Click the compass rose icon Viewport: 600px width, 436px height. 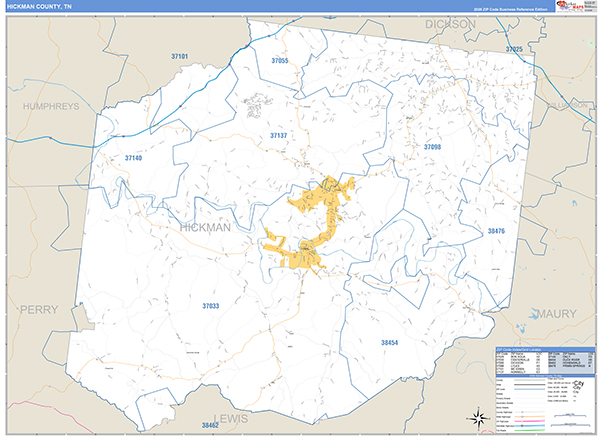478,418
